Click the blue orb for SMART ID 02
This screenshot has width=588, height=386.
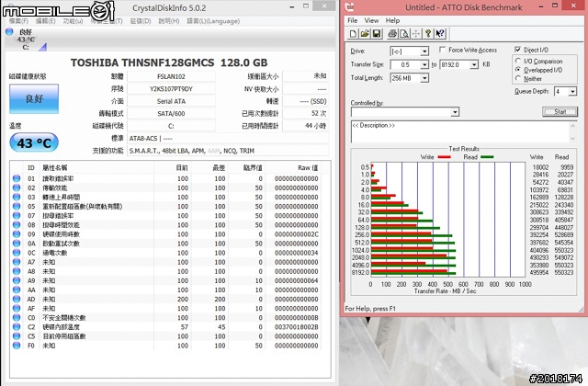17,187
